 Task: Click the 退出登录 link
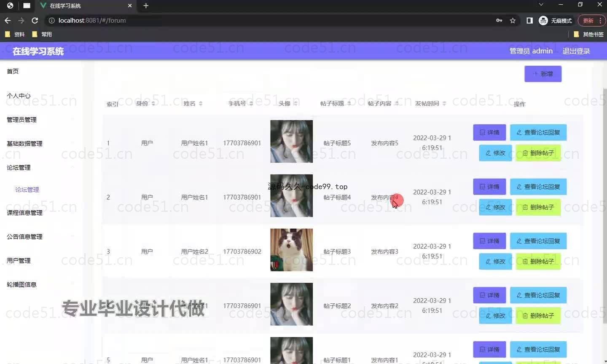pos(576,51)
